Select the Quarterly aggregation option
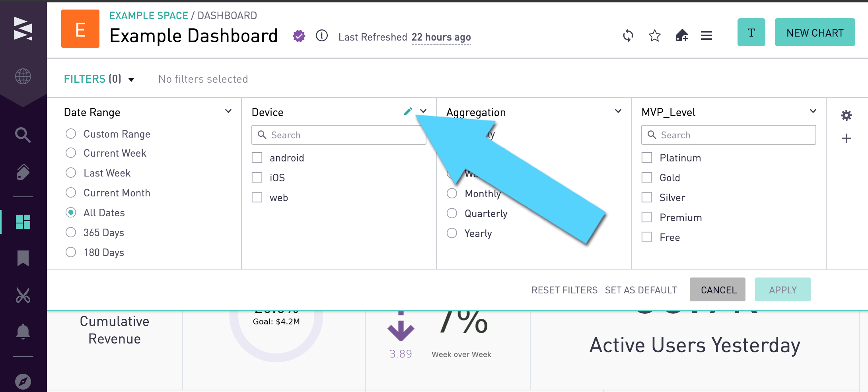Screen dimensions: 868x392 [x=452, y=213]
